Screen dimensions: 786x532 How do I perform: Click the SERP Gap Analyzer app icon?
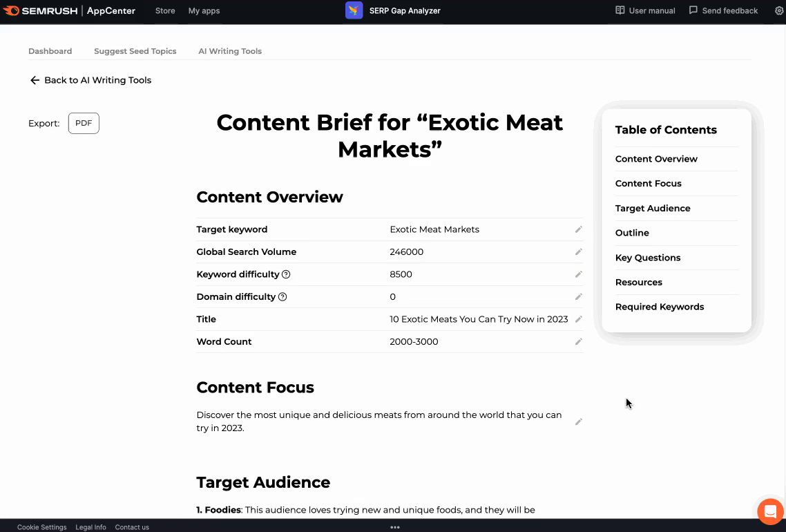pyautogui.click(x=354, y=10)
